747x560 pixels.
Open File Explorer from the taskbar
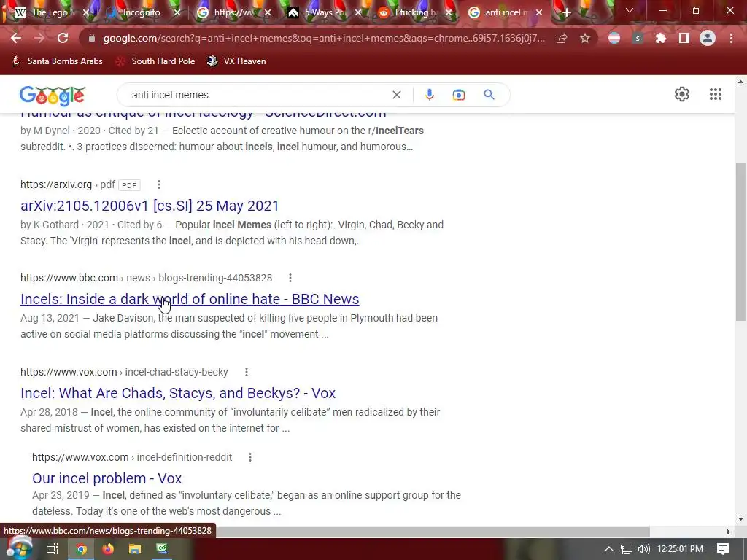tap(135, 549)
